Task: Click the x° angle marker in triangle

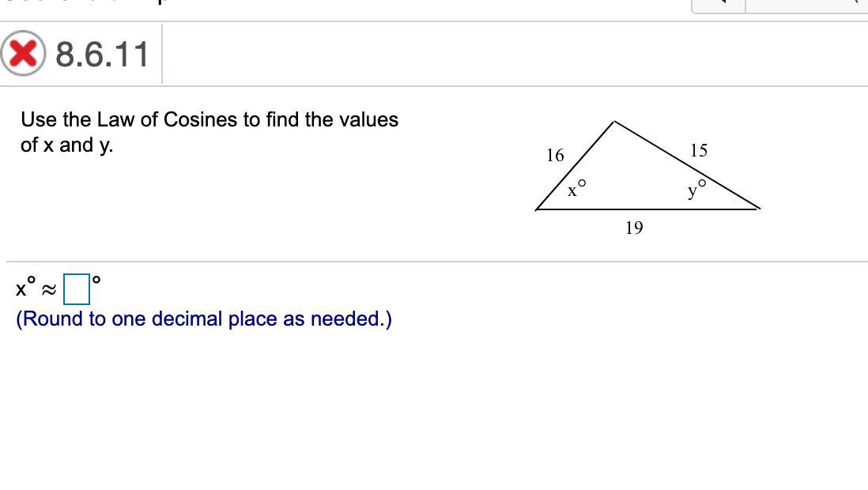Action: [x=576, y=189]
